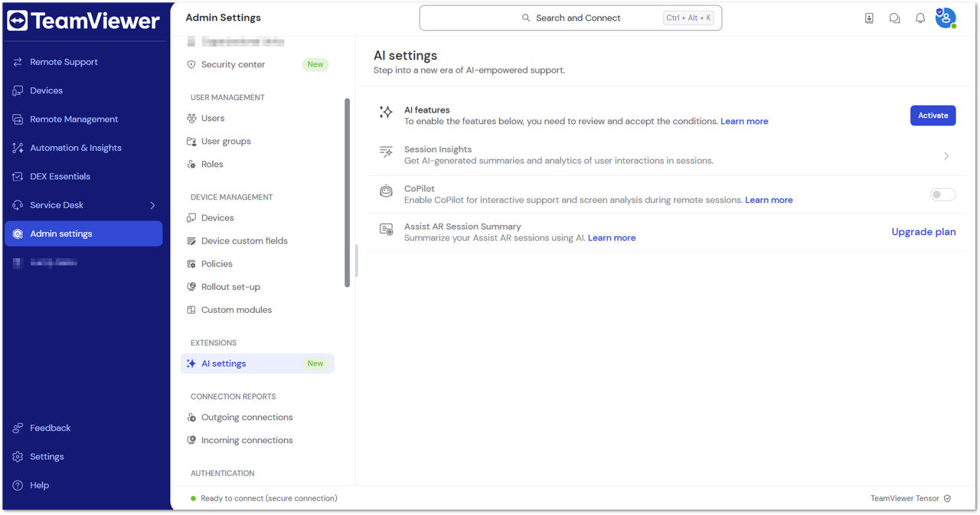The width and height of the screenshot is (980, 515).
Task: Open Devices icon in the main blue sidebar
Action: point(18,90)
